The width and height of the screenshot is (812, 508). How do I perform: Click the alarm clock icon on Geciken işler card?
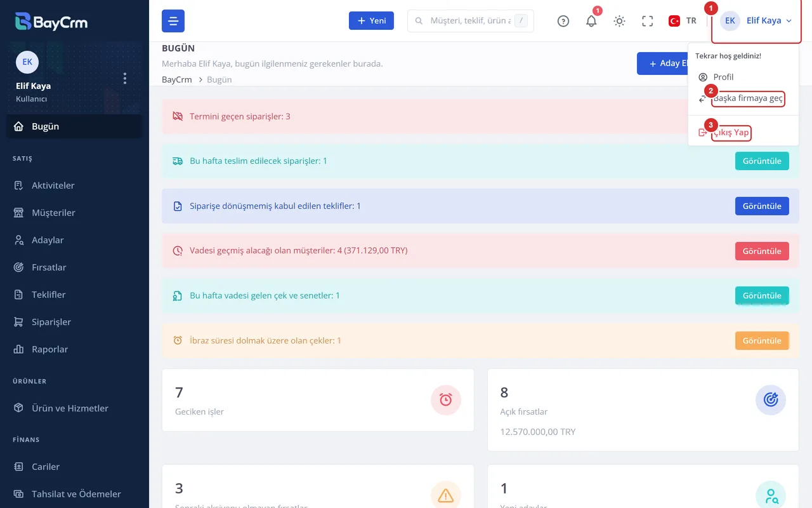(x=446, y=399)
